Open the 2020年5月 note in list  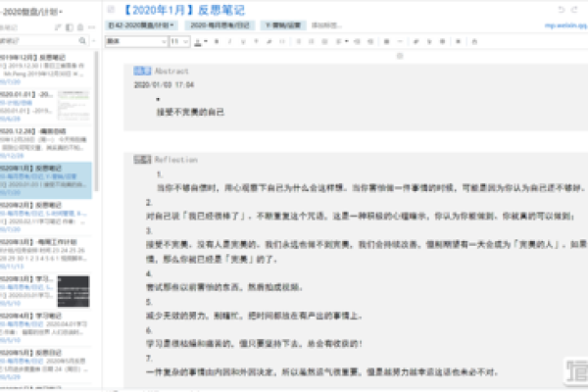click(x=46, y=365)
